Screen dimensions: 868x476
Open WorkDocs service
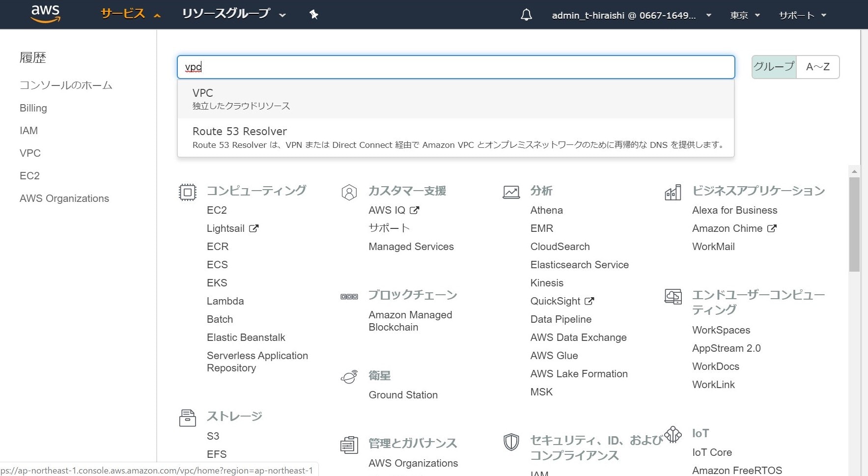716,366
